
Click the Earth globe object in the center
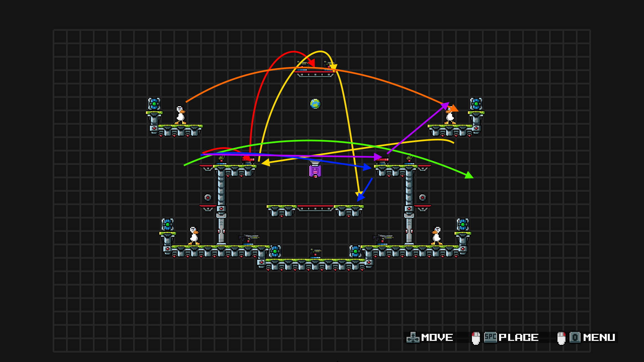point(315,104)
